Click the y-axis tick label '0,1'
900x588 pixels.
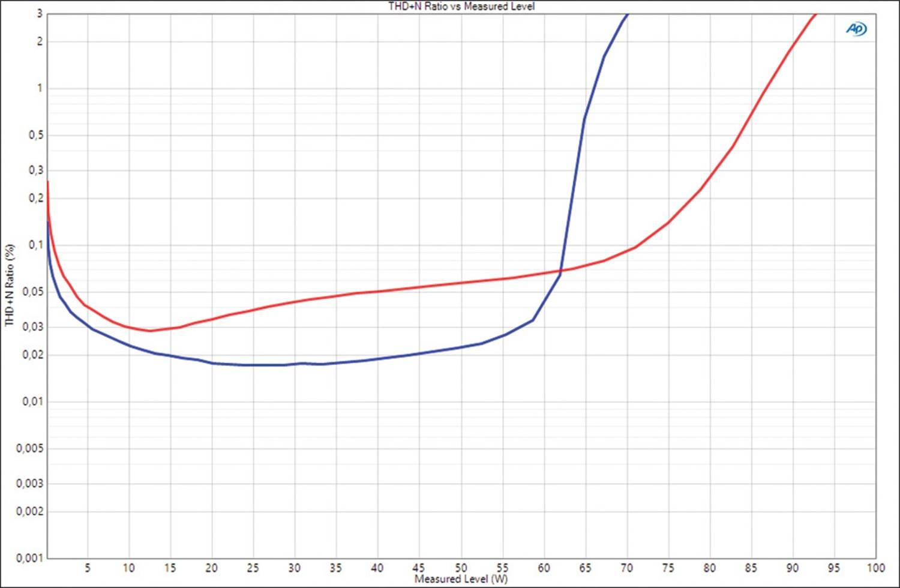(36, 245)
